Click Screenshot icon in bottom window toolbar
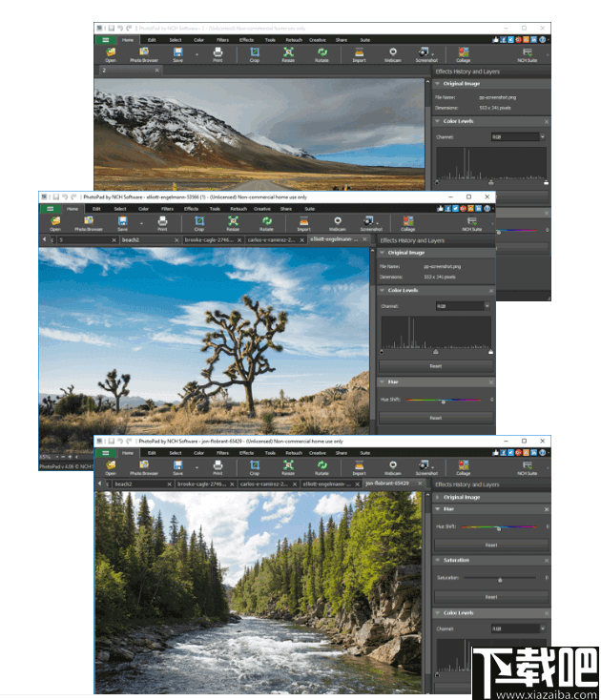This screenshot has width=601, height=700. pos(426,467)
